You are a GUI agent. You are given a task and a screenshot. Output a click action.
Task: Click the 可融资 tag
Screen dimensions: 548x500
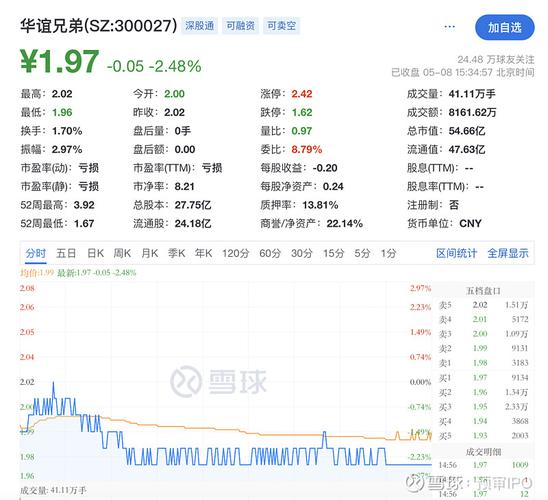[x=240, y=26]
